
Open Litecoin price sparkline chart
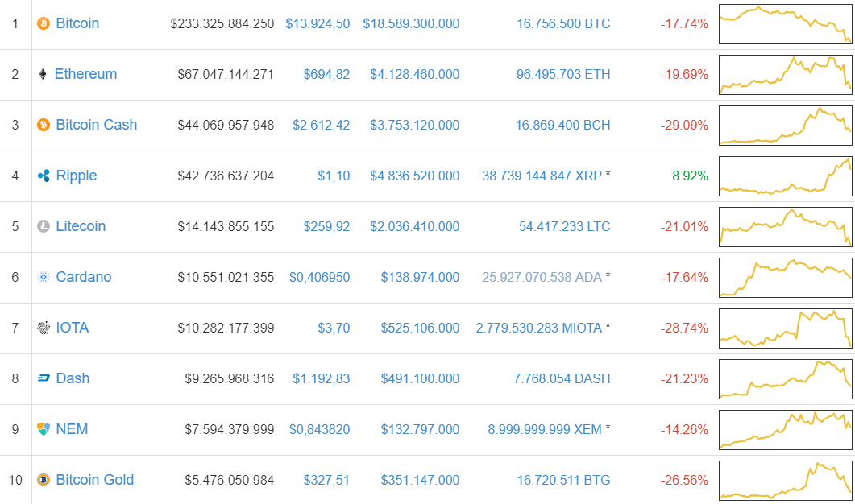coord(786,227)
